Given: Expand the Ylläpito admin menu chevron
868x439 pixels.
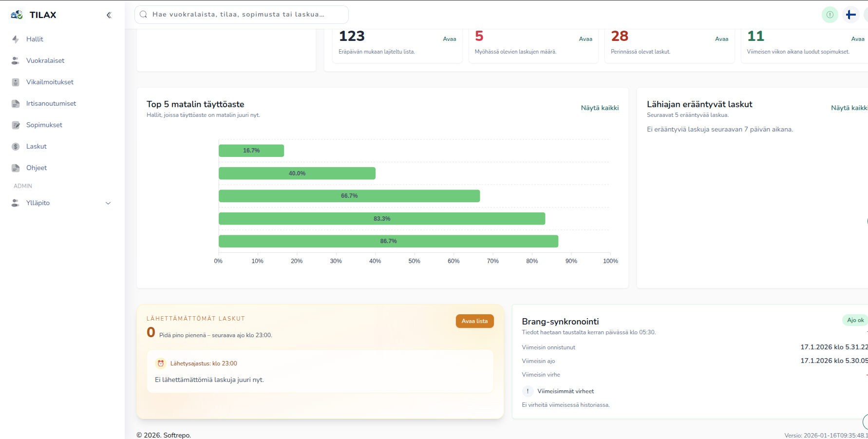Looking at the screenshot, I should pyautogui.click(x=108, y=203).
